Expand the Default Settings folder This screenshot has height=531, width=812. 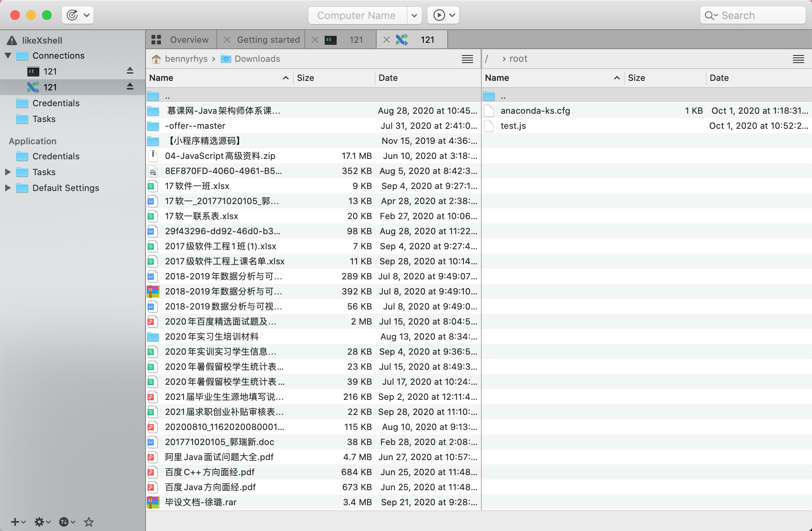pos(8,188)
